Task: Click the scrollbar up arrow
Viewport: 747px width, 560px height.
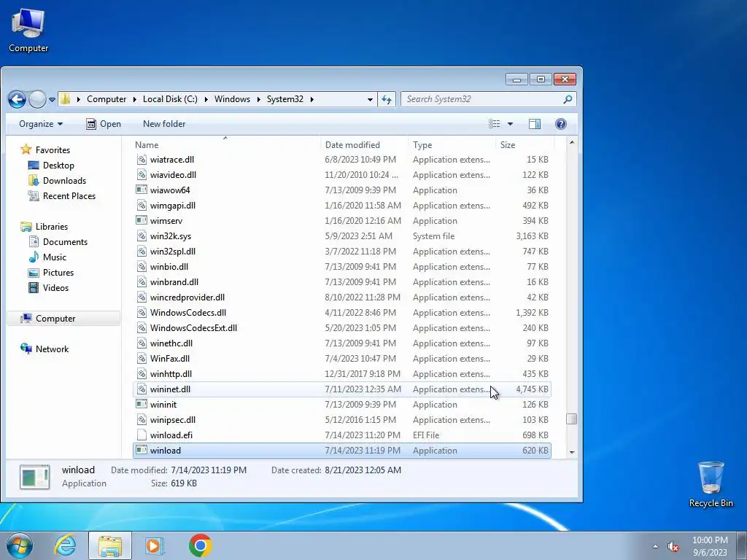Action: pos(572,142)
